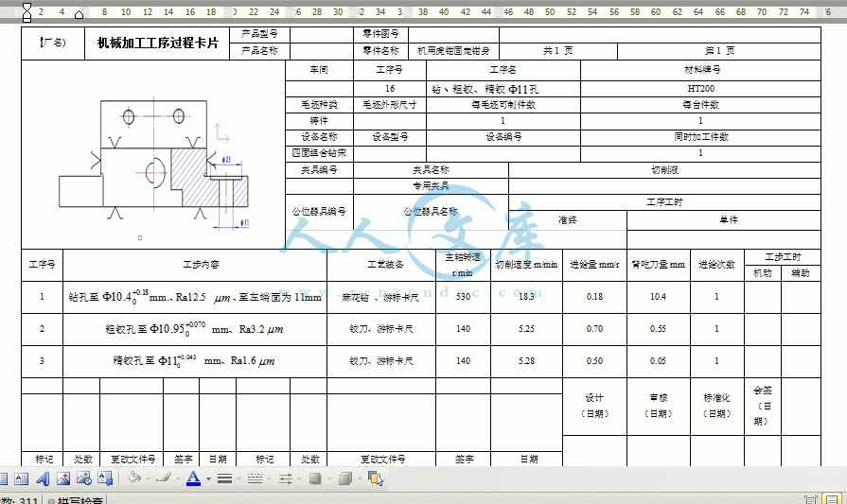Click feed rate value 0.18

click(x=594, y=297)
